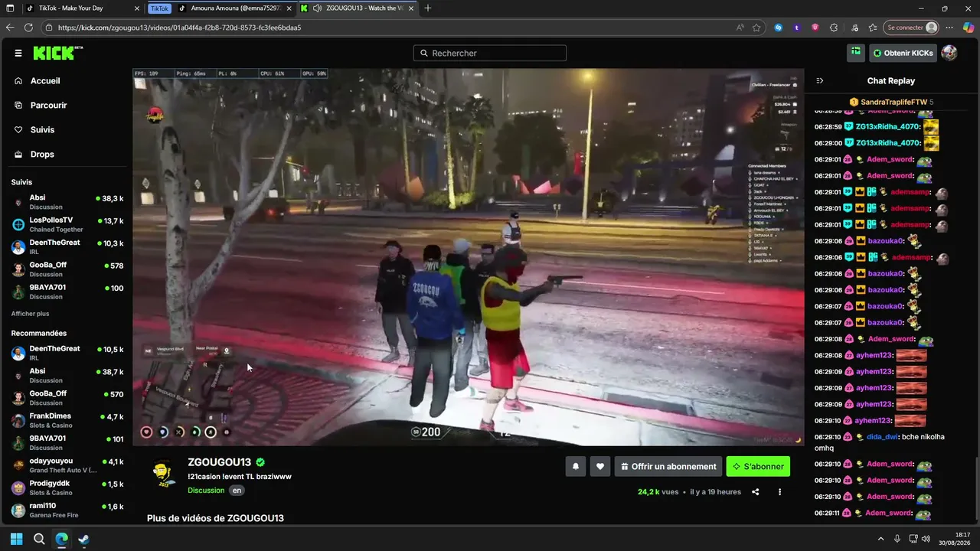Open FrankDimes in the Recommandées list
The image size is (980, 551).
pos(67,421)
